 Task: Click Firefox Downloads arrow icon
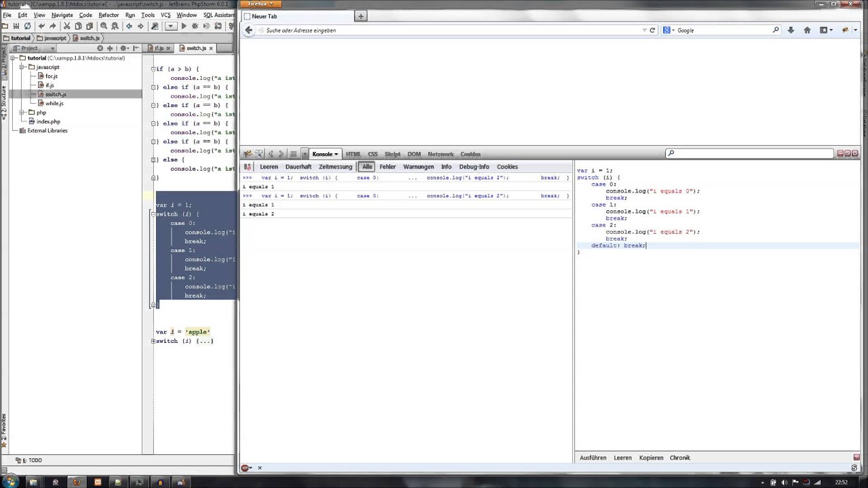pyautogui.click(x=791, y=30)
